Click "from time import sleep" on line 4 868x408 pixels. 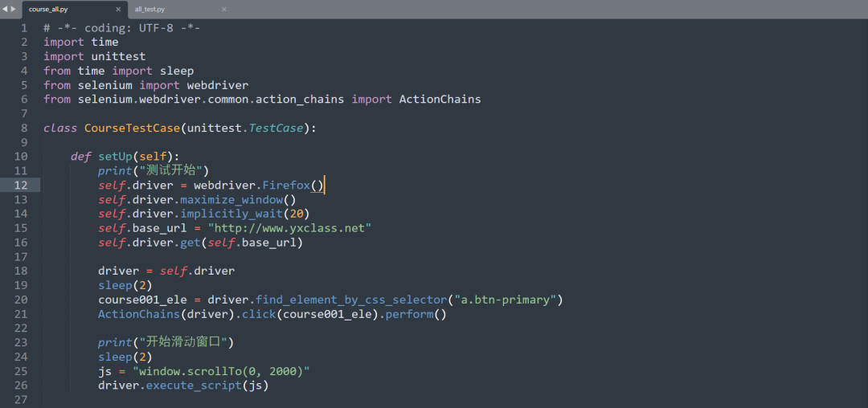[118, 71]
